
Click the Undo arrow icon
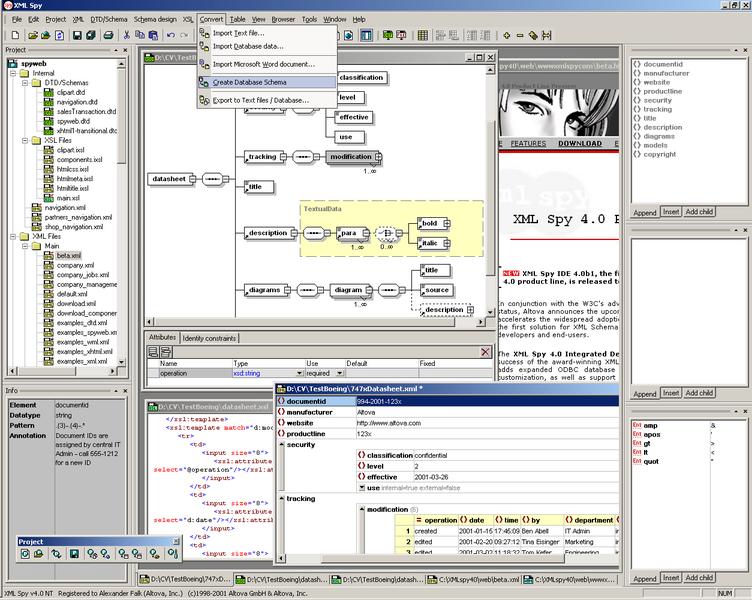(171, 35)
